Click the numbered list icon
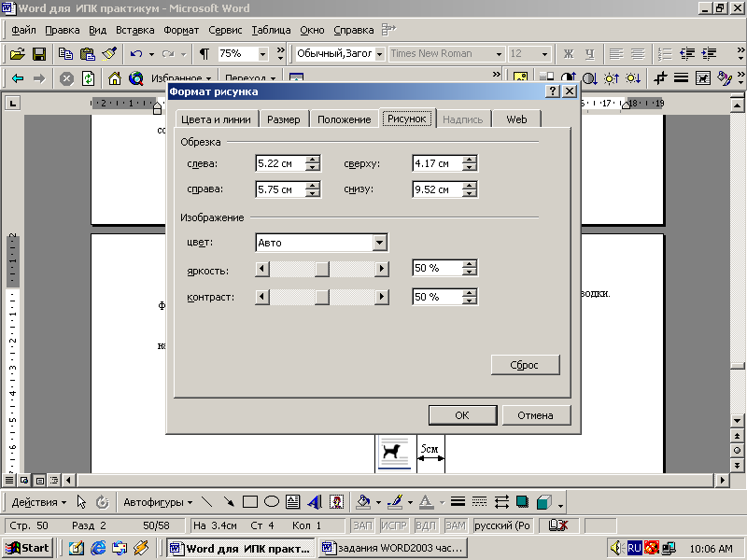747x560 pixels. (665, 54)
